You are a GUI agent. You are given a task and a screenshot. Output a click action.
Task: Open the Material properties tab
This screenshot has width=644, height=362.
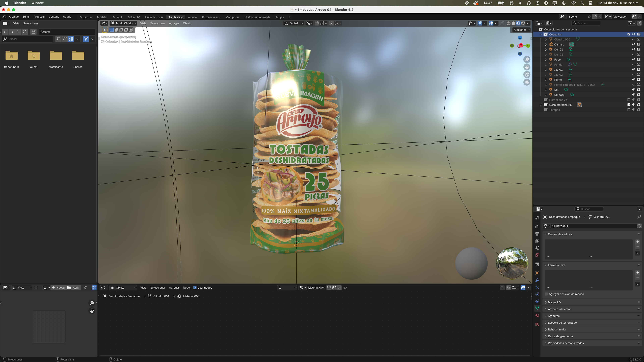(537, 316)
